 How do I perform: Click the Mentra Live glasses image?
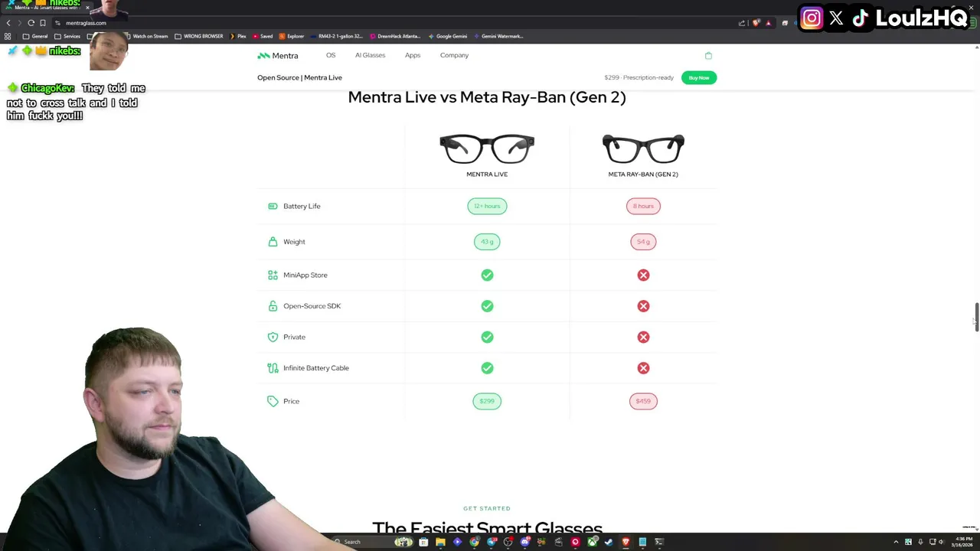coord(487,148)
